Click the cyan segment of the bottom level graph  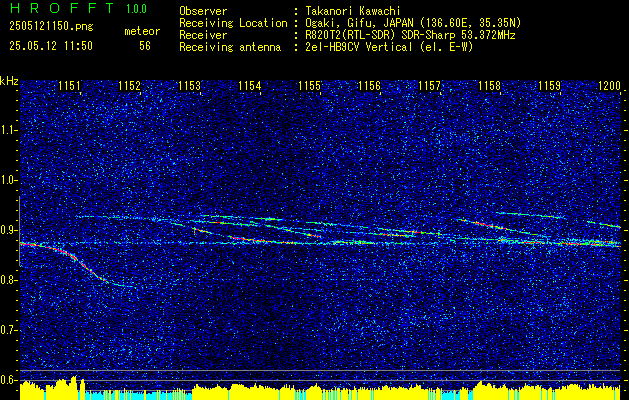tap(140, 396)
